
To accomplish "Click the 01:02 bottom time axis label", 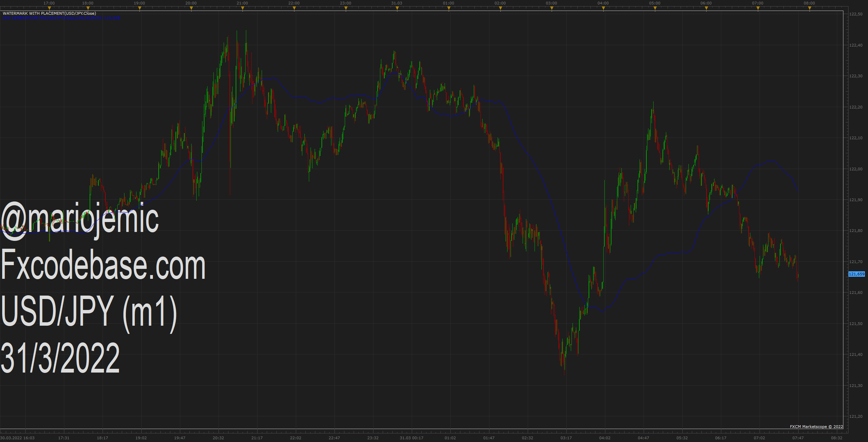I will (450, 438).
